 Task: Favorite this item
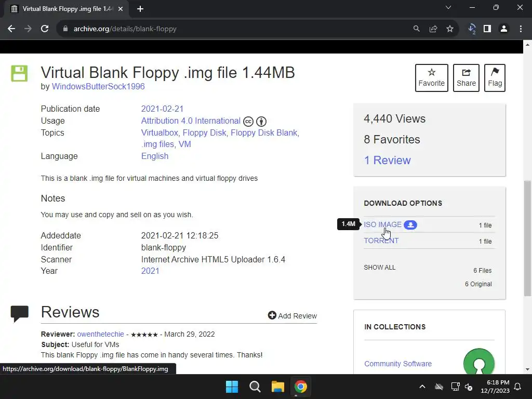[432, 78]
